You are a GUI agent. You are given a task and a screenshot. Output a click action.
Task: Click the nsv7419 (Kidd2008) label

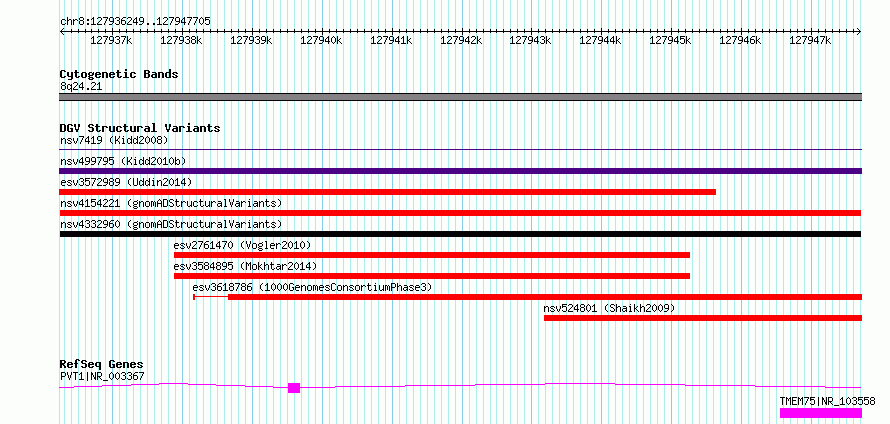[x=114, y=140]
